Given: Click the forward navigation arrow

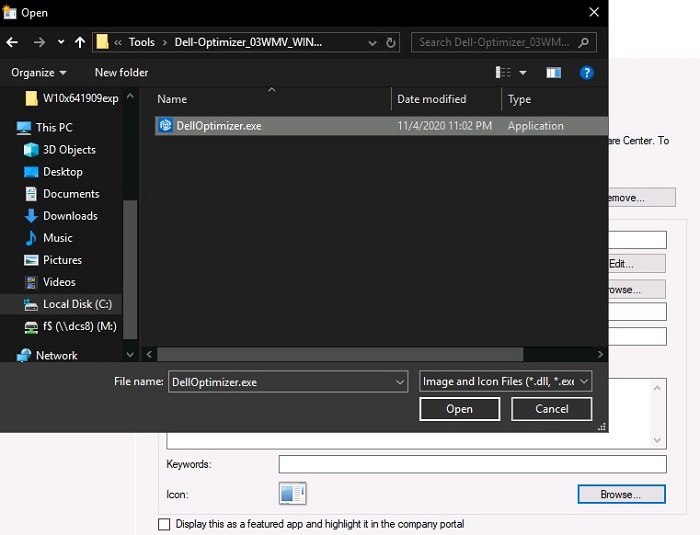Looking at the screenshot, I should pyautogui.click(x=39, y=42).
